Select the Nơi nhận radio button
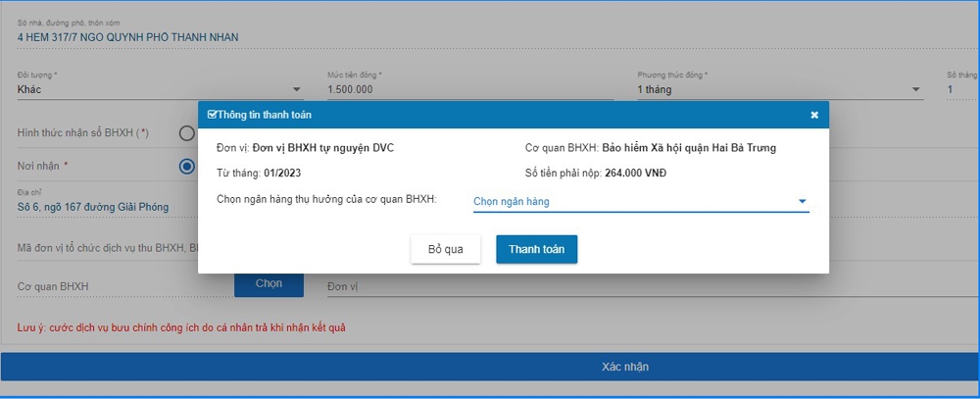Image resolution: width=980 pixels, height=399 pixels. (x=187, y=166)
